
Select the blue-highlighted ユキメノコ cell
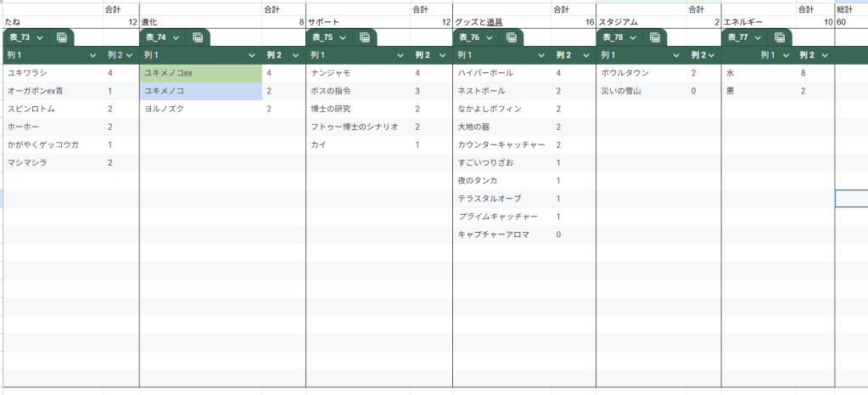200,91
